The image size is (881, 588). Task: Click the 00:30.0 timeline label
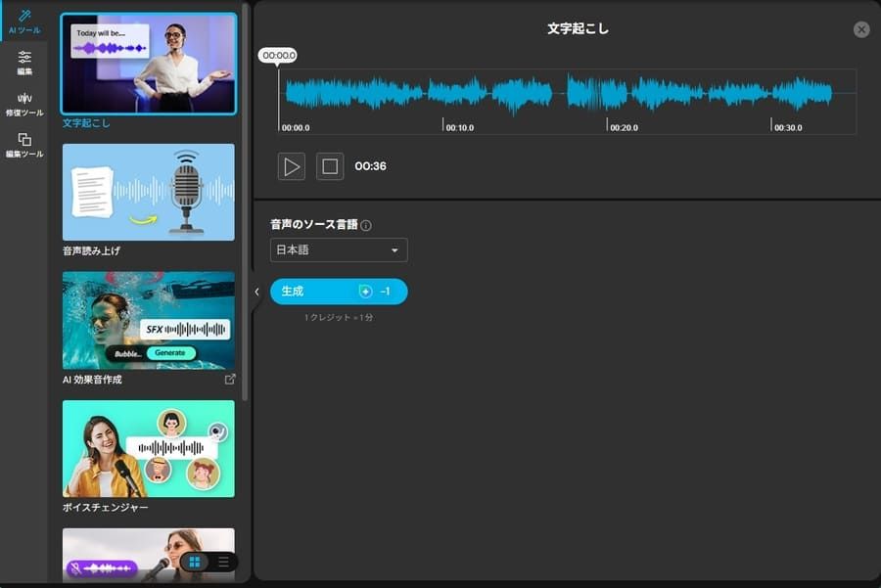pos(788,127)
